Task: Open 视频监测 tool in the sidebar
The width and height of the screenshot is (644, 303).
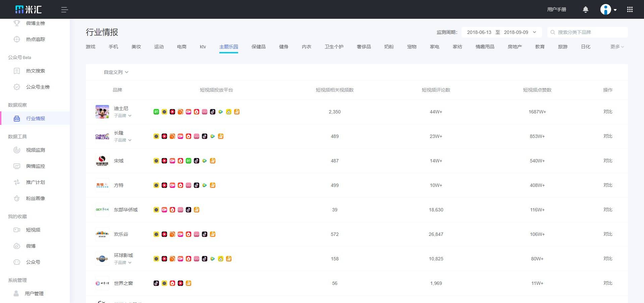Action: 36,150
